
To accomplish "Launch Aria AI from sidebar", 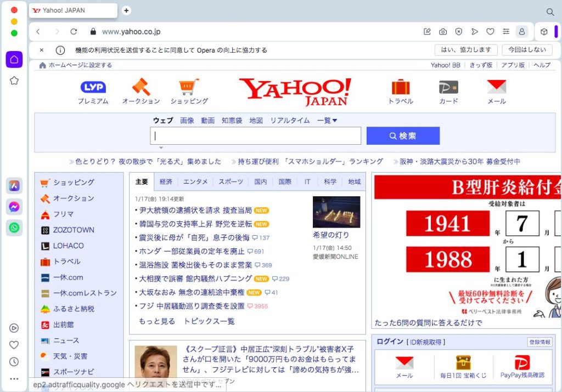I will (x=14, y=186).
